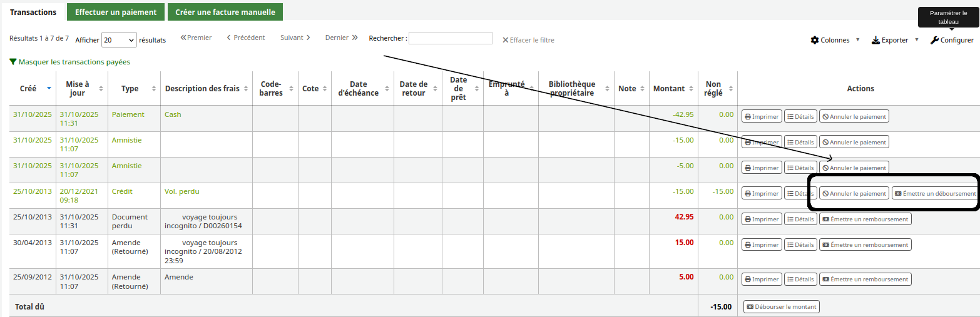Expand the Afficher results count dropdown

(119, 39)
